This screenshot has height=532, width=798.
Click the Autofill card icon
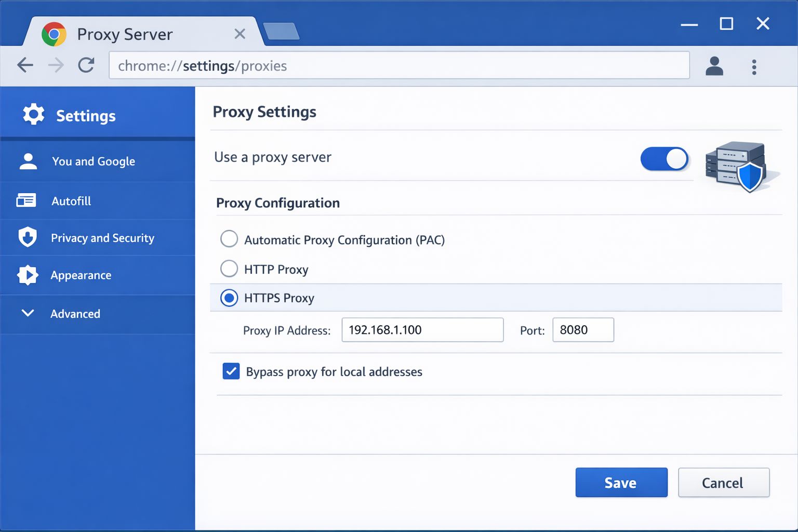tap(26, 201)
